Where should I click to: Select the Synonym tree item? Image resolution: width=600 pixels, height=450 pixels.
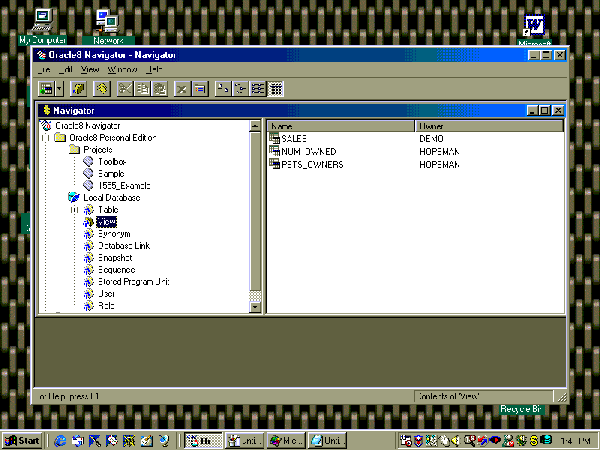pos(114,234)
